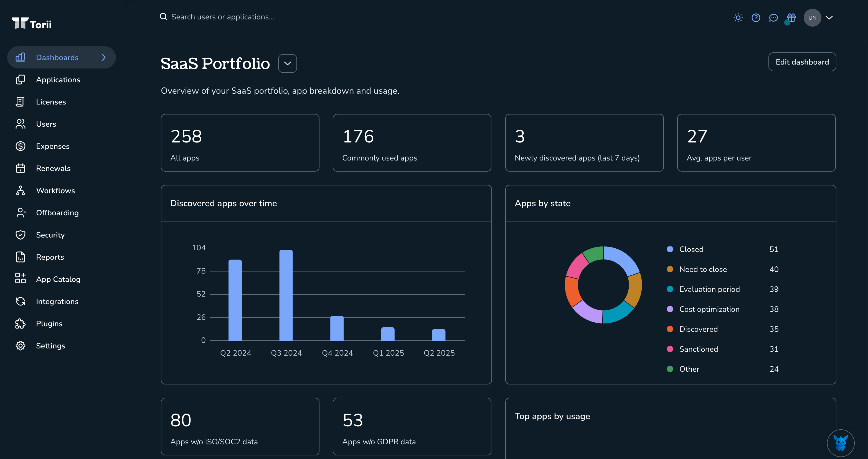Toggle light theme with sun icon
Screen dimensions: 868x459
[738, 17]
